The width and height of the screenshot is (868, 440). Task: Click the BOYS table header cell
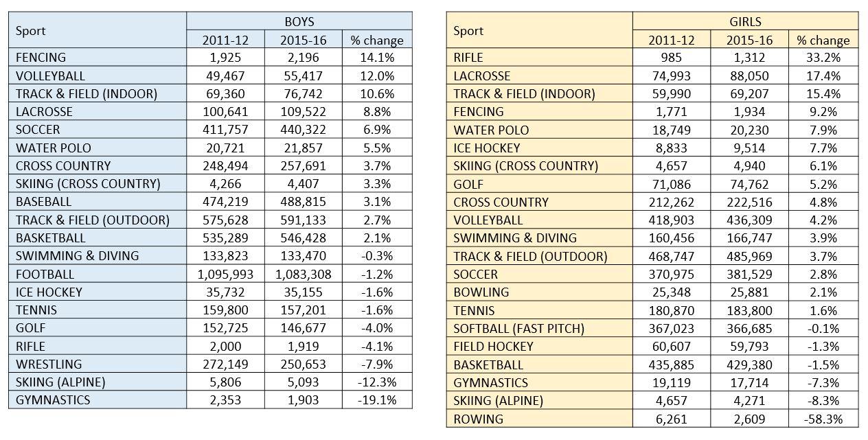coord(299,22)
